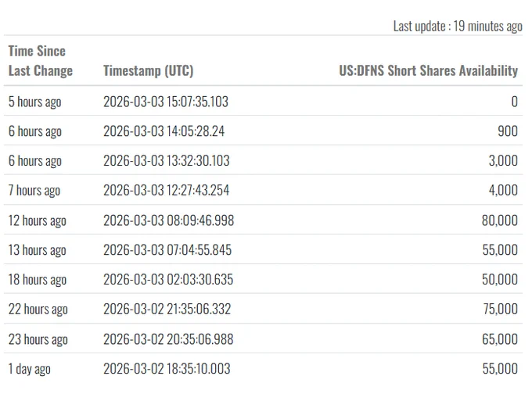Click the Timestamp (UTC) column header

click(x=149, y=71)
